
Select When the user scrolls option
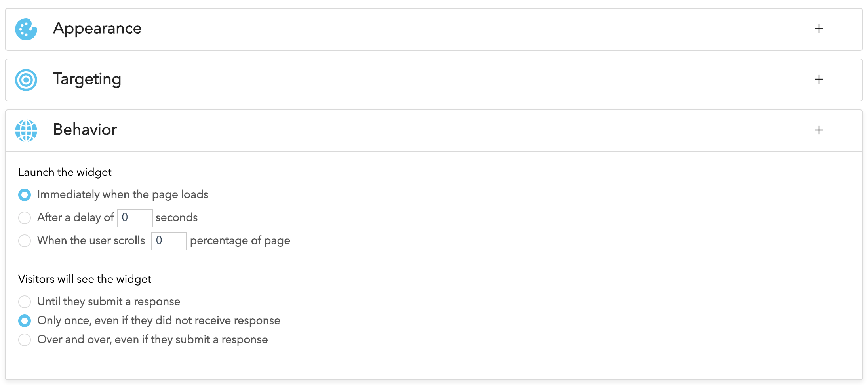[25, 241]
